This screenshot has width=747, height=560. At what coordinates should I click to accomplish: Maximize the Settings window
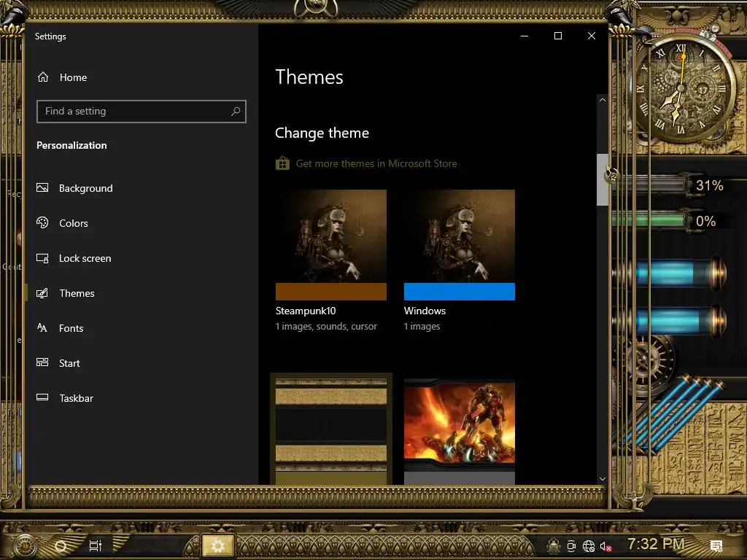click(558, 36)
